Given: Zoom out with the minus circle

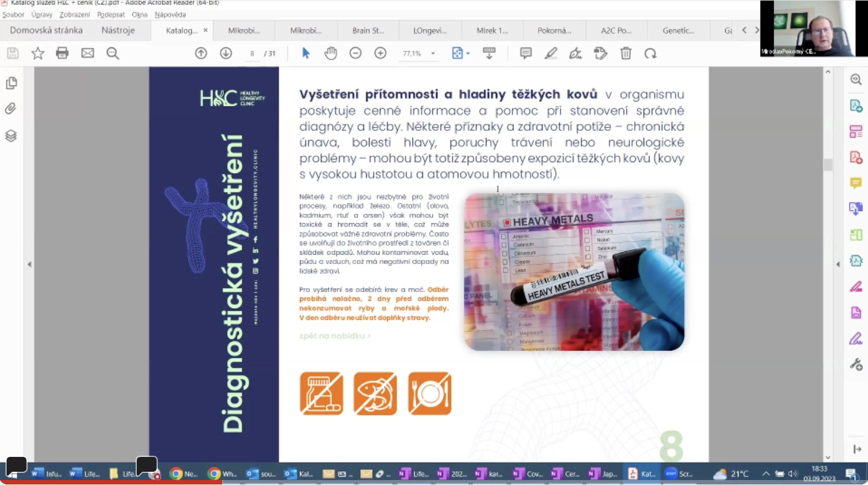Looking at the screenshot, I should click(356, 53).
